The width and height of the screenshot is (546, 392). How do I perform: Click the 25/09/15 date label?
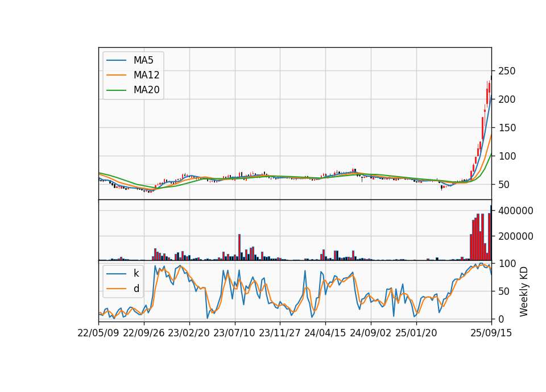(491, 333)
